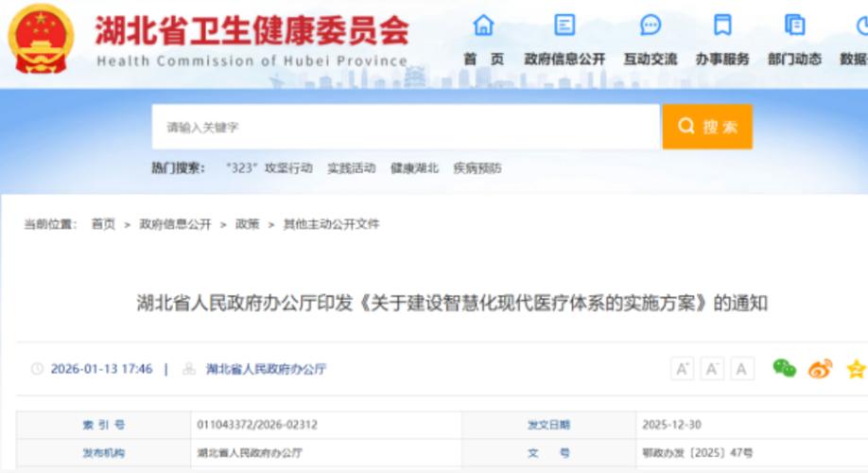Go to 政府信息公开 in the breadcrumb

tap(176, 224)
